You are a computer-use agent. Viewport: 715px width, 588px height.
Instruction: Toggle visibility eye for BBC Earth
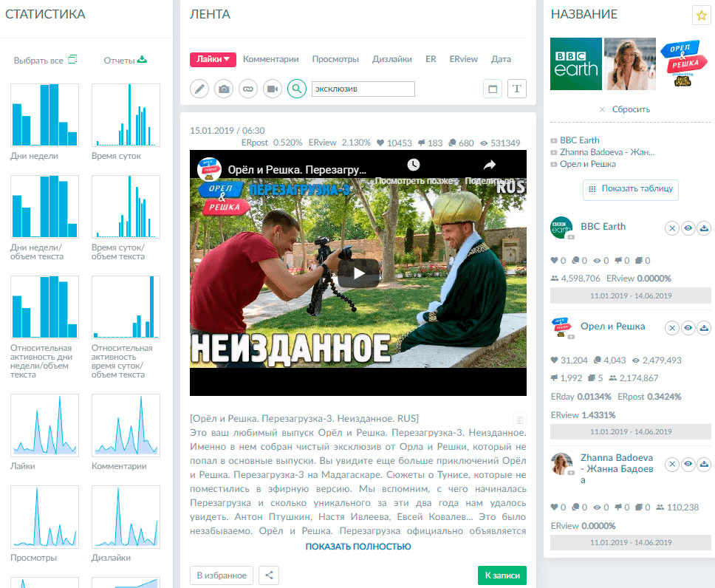click(688, 228)
